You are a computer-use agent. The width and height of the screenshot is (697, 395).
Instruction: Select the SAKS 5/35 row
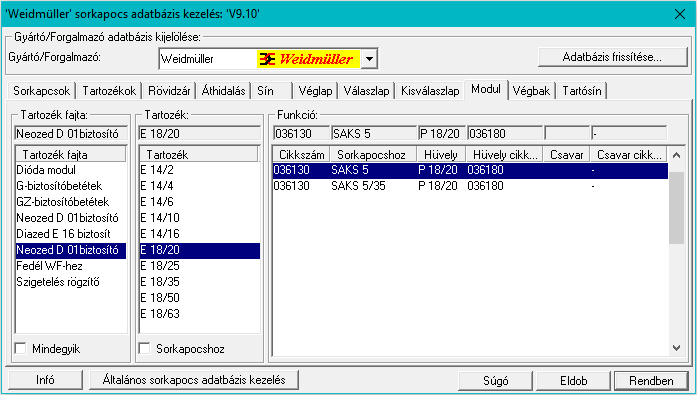click(470, 186)
